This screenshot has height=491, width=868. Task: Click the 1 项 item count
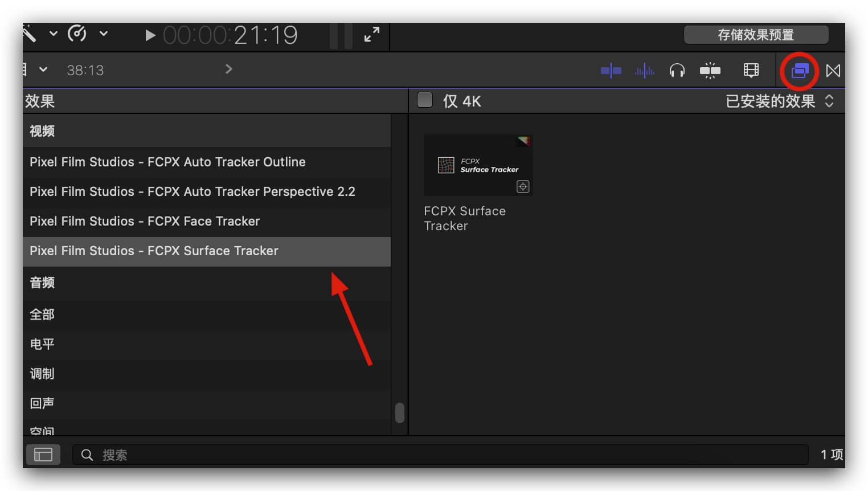coord(832,455)
